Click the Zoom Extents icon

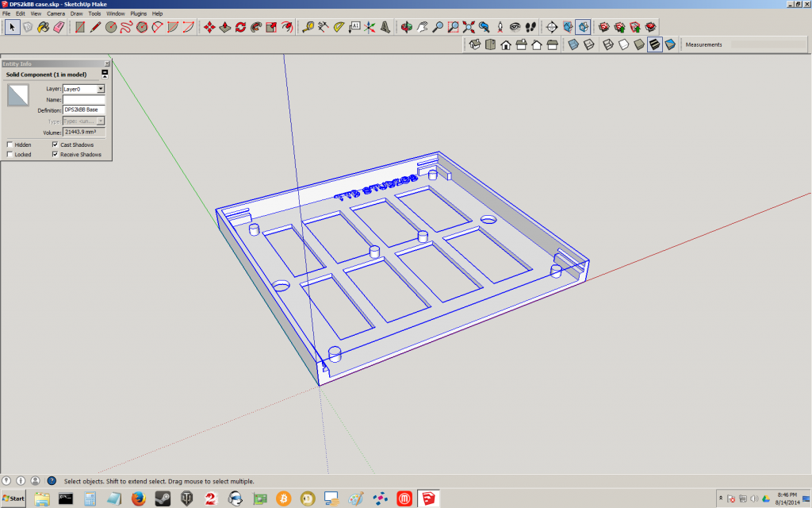(469, 27)
